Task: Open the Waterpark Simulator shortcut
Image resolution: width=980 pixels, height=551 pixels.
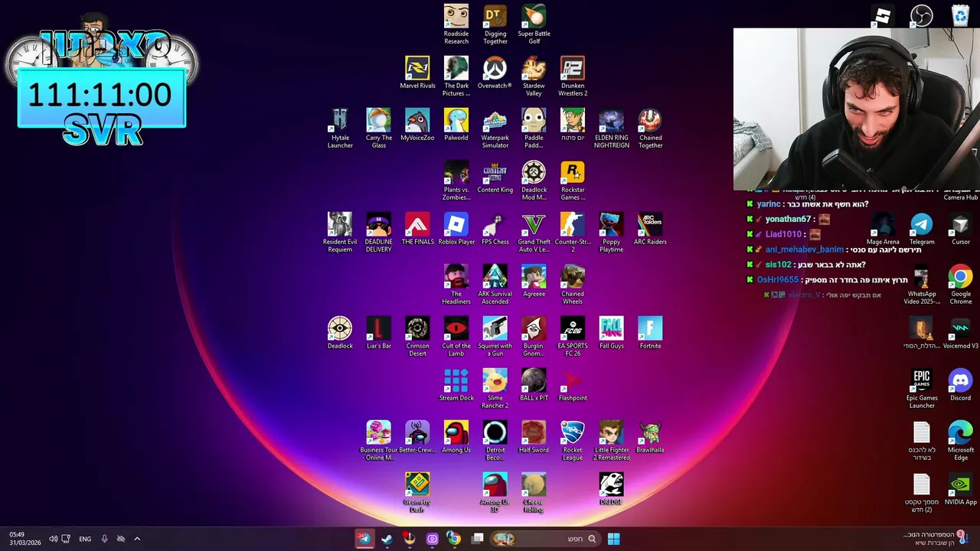Action: [x=495, y=129]
